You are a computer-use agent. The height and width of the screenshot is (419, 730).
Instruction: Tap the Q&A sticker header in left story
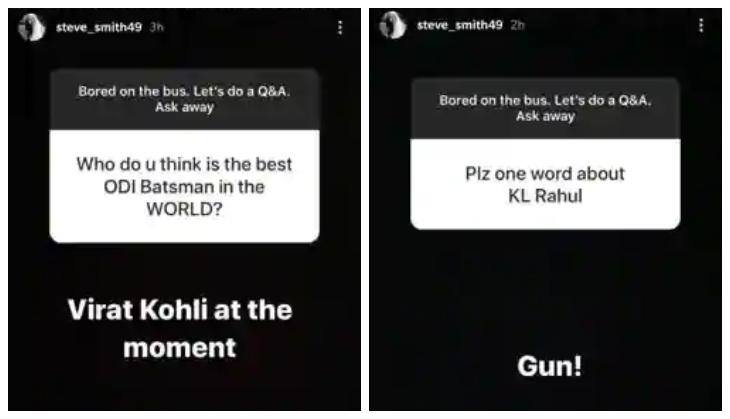point(184,99)
